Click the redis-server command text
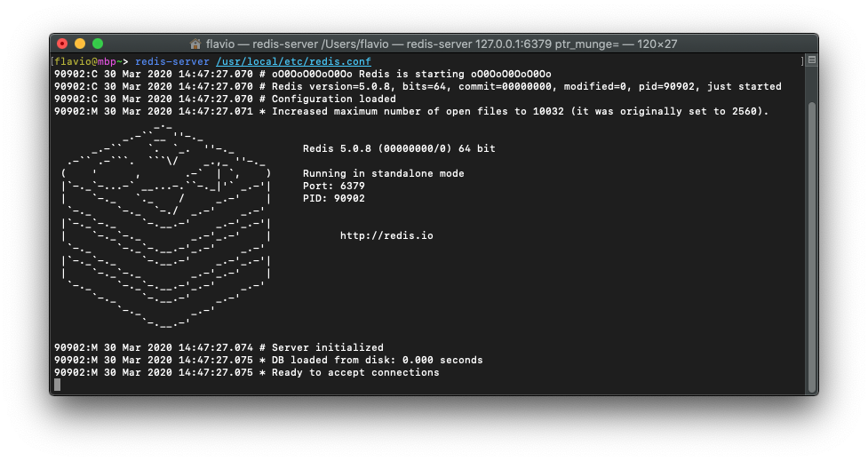 click(x=172, y=61)
